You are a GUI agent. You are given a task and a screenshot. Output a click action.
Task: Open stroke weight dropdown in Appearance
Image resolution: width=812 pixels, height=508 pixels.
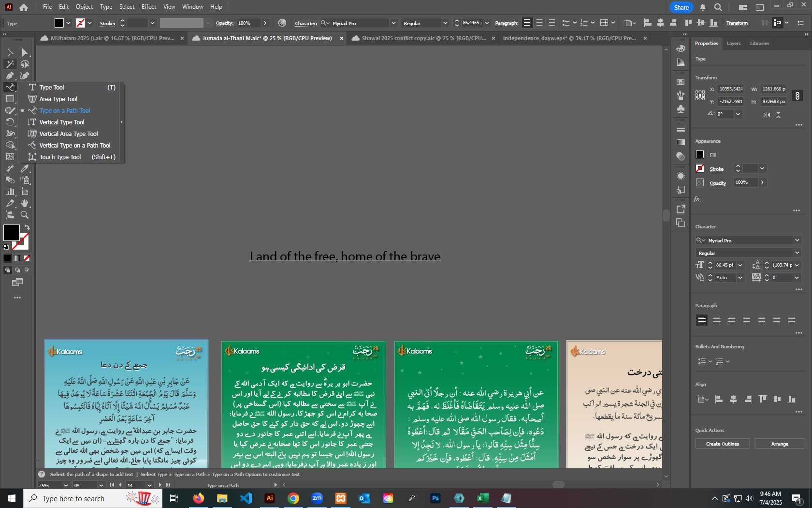762,168
